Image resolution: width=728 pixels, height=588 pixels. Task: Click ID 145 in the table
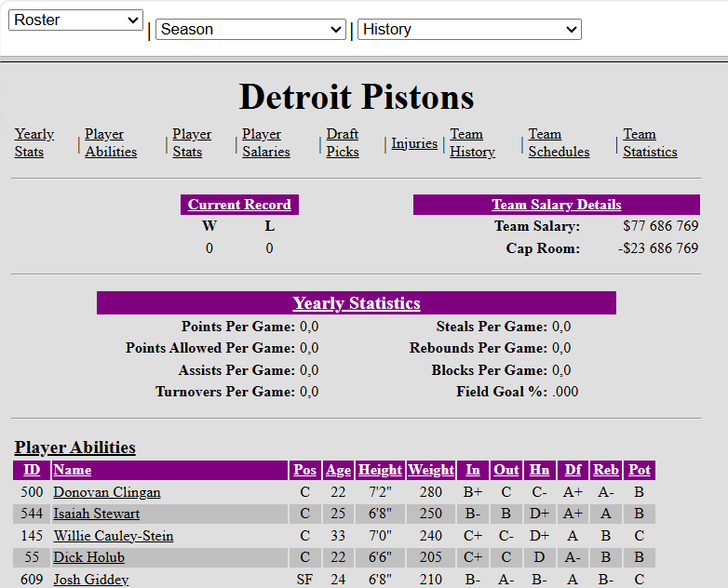[32, 536]
